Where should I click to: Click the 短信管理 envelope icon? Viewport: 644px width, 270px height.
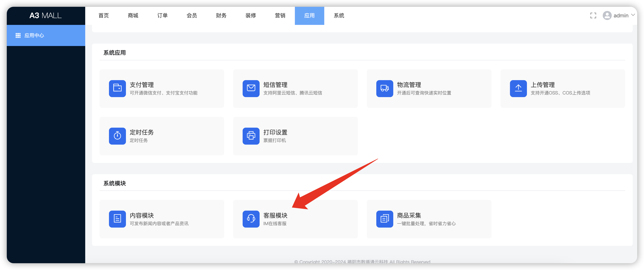click(x=251, y=88)
